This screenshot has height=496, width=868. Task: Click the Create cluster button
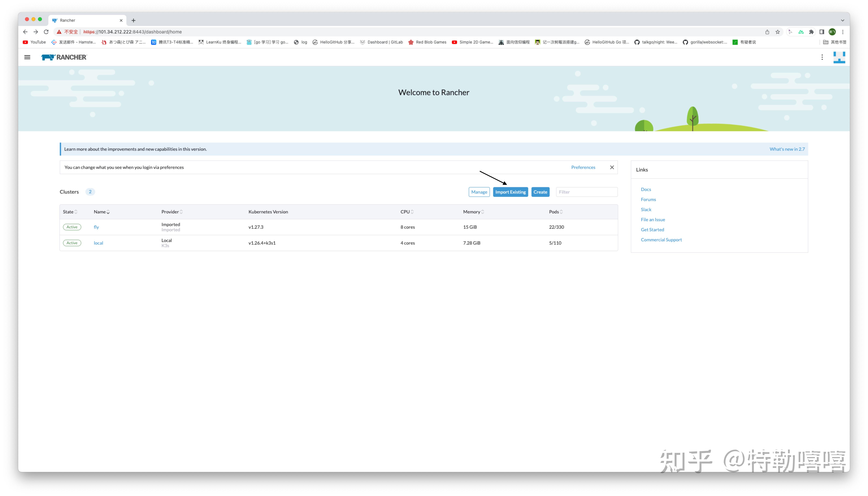(x=540, y=192)
